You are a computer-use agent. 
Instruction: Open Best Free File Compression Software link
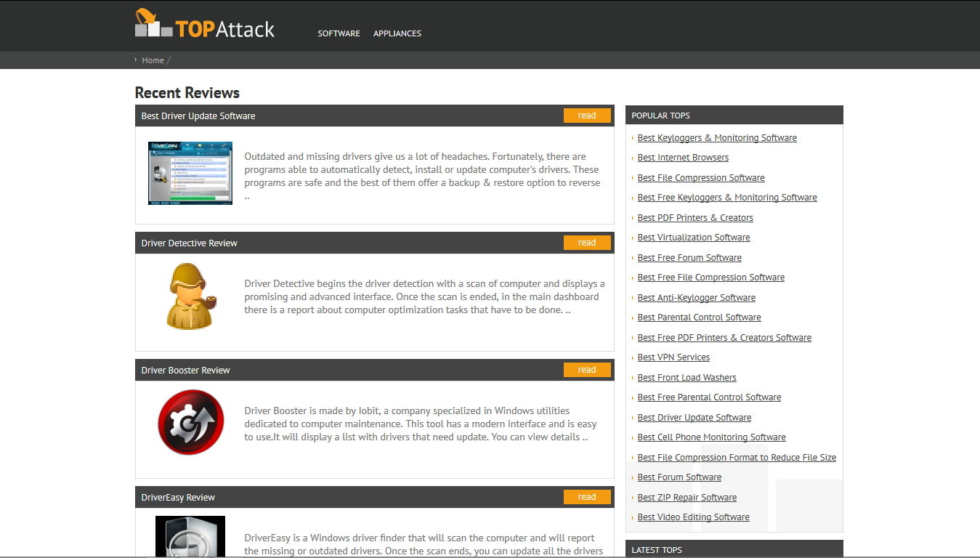(x=711, y=278)
